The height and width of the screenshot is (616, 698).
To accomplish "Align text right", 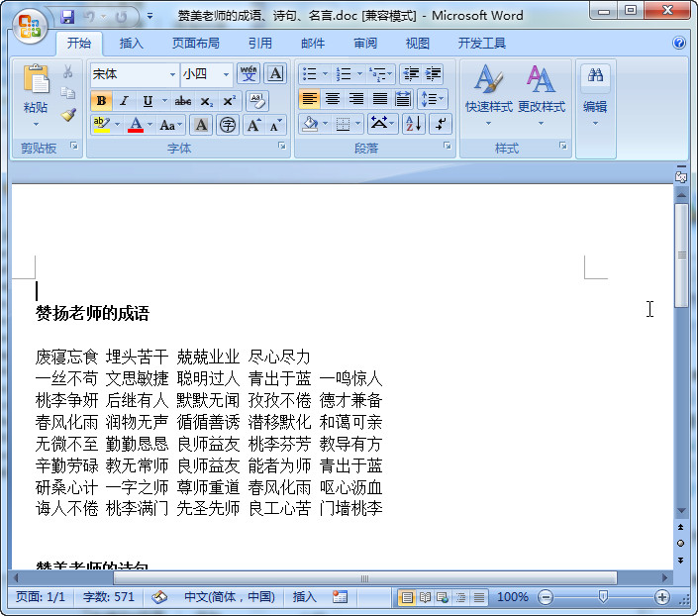I will point(356,98).
